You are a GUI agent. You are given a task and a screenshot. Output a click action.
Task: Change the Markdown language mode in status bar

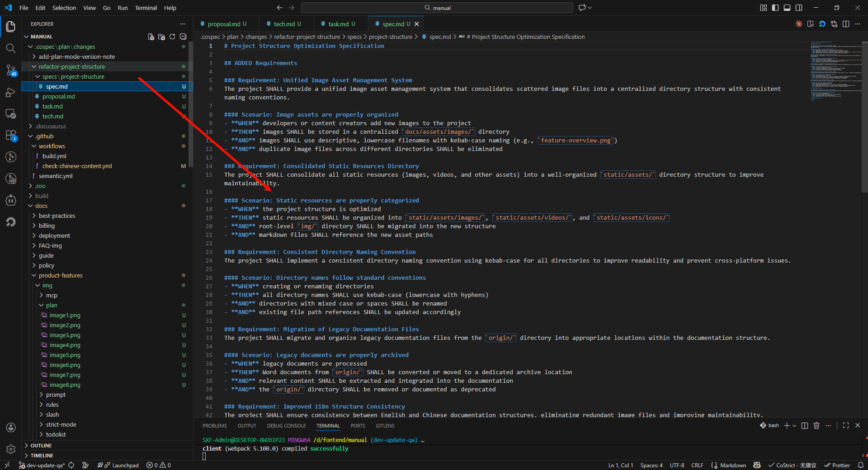(x=733, y=465)
